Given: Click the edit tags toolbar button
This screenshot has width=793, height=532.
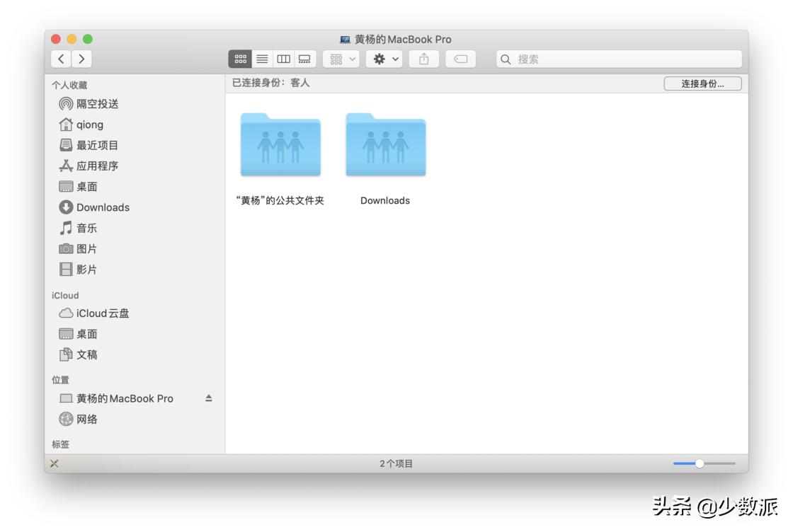Looking at the screenshot, I should pos(460,59).
